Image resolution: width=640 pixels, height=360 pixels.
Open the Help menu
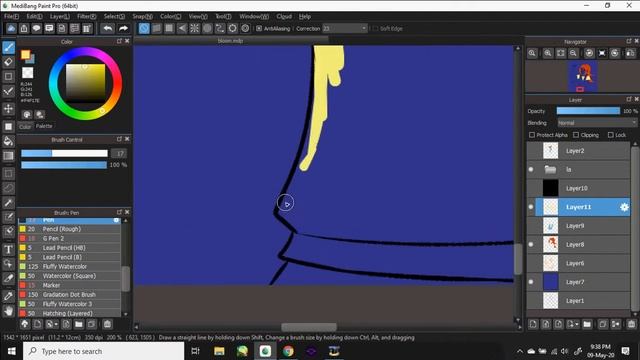(x=305, y=16)
